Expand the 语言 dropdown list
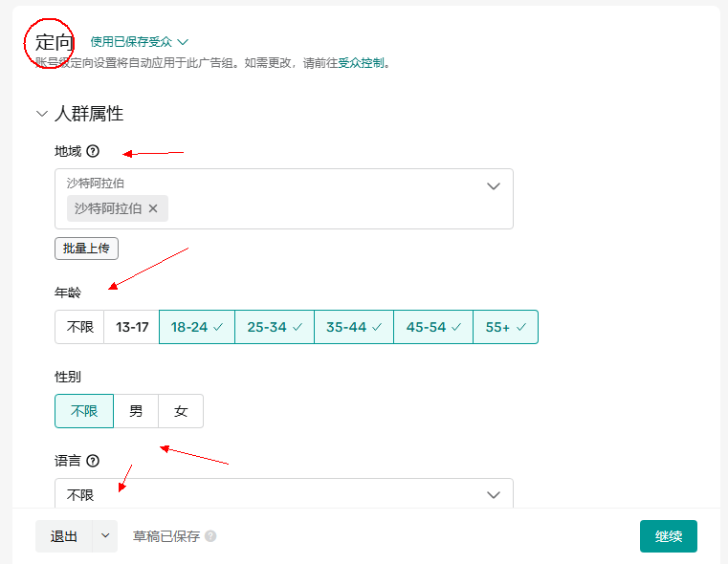The width and height of the screenshot is (728, 564). point(494,495)
